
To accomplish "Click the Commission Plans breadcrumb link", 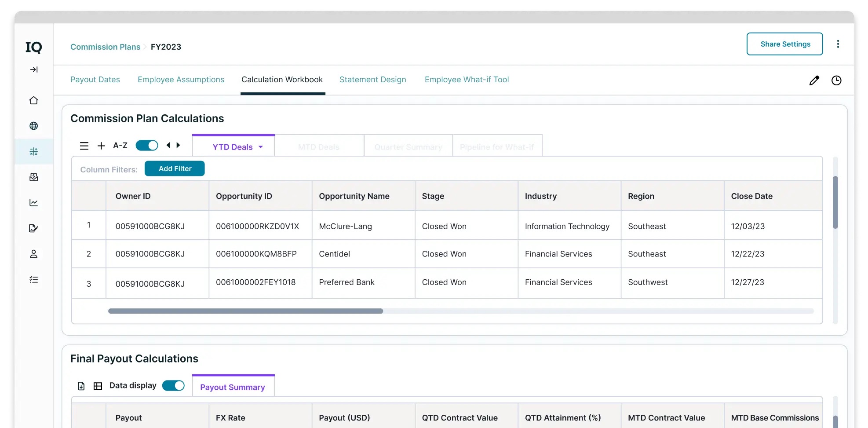I will (105, 47).
